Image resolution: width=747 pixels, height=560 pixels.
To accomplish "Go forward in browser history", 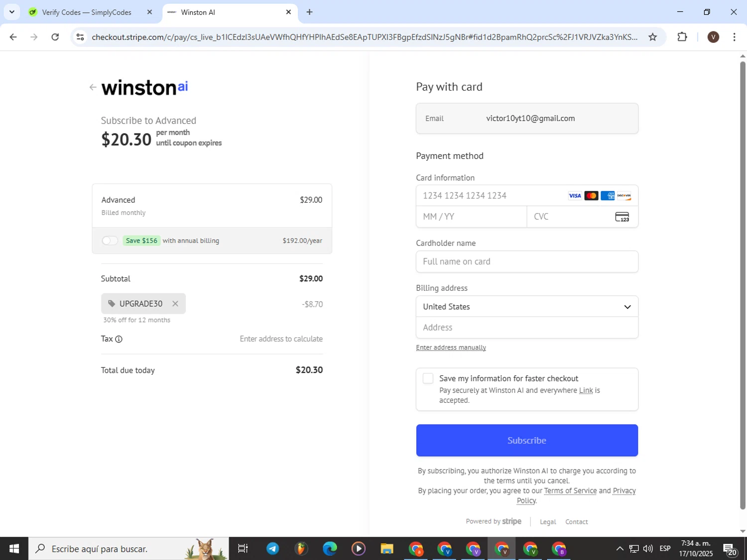I will [34, 37].
